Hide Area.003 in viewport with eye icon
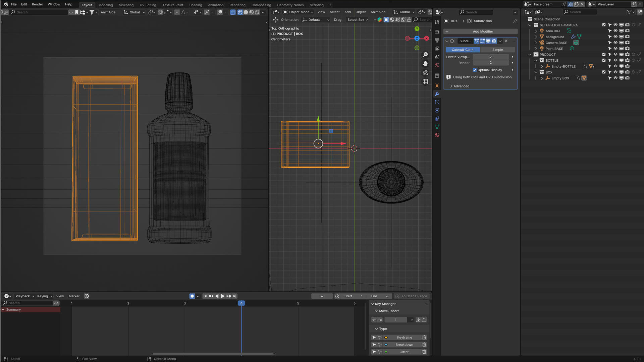The image size is (644, 362). [x=615, y=31]
